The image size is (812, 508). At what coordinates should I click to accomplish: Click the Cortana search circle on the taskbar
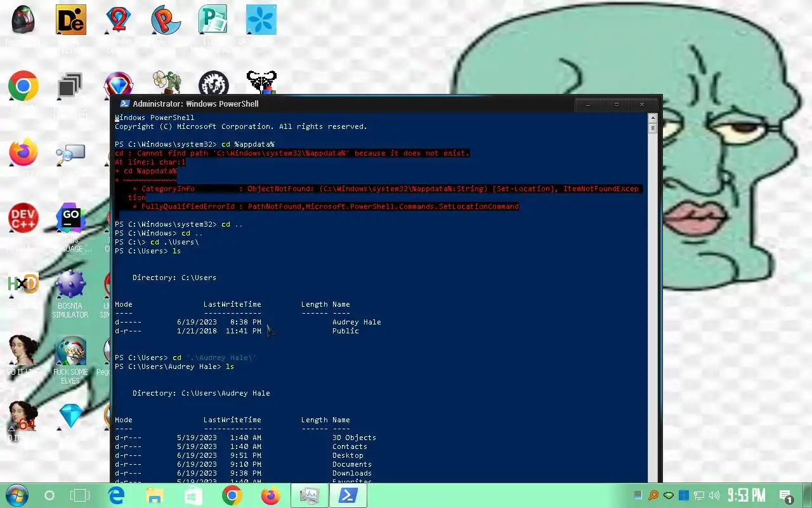coord(49,495)
